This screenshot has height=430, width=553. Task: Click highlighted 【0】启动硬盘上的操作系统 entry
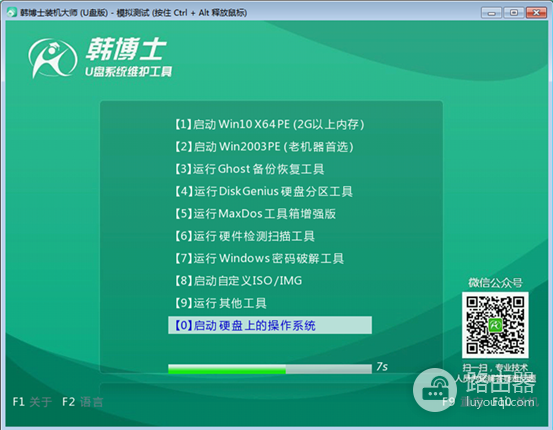(x=270, y=325)
